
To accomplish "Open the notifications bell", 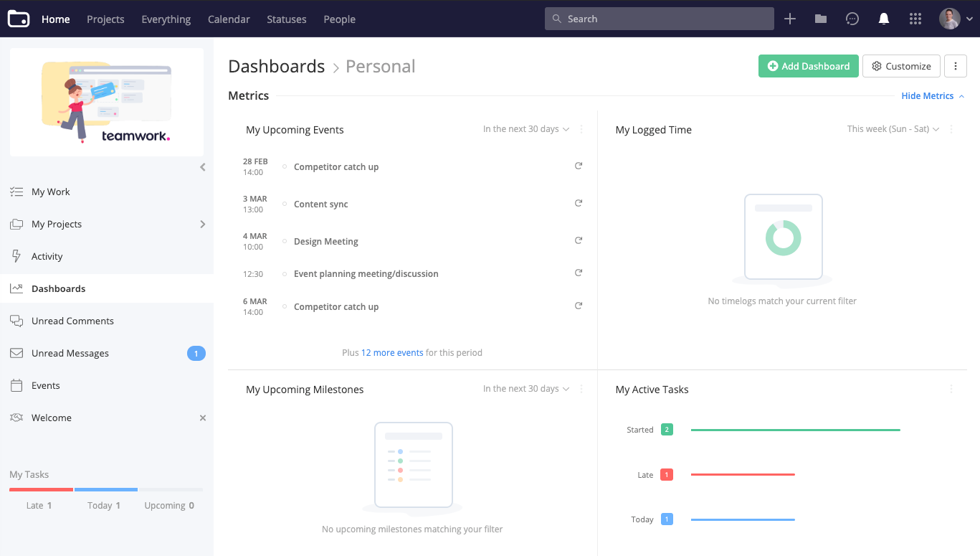I will 884,19.
